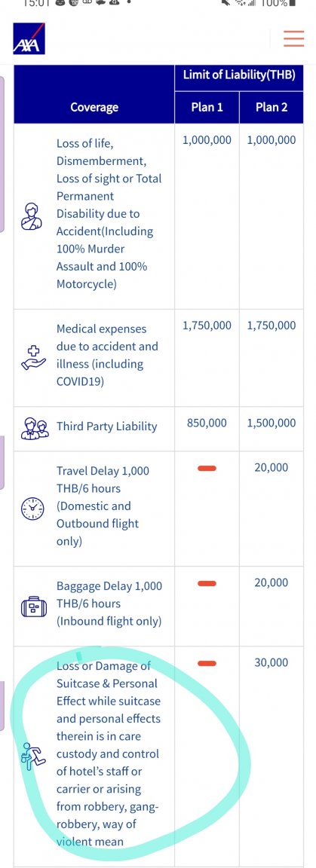
Task: Click the injured person accident icon
Action: point(32,216)
